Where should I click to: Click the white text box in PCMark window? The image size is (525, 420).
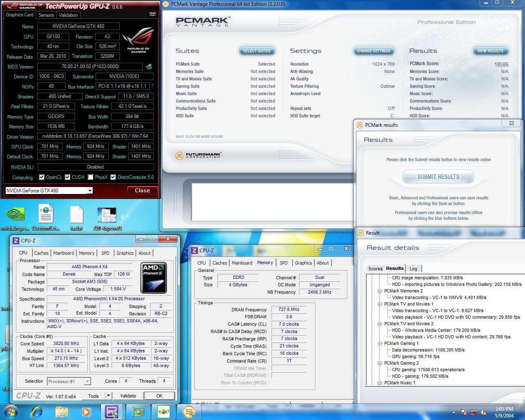pyautogui.click(x=272, y=201)
